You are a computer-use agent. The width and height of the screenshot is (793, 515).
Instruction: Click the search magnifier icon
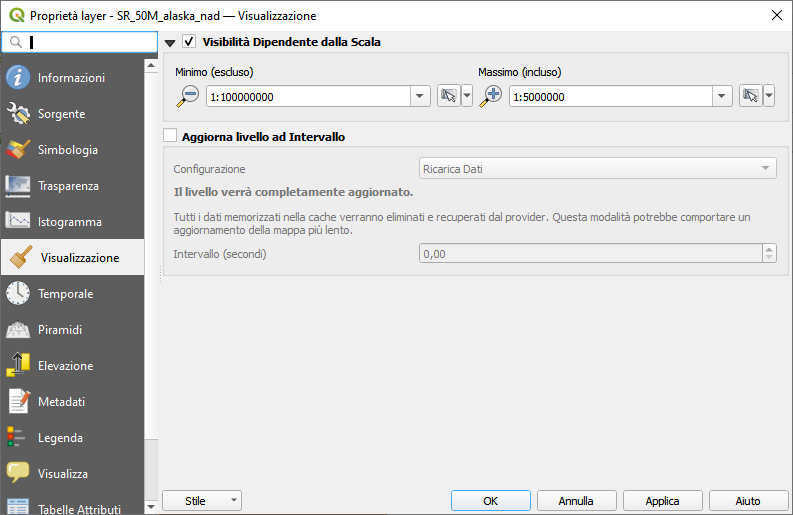click(x=16, y=42)
